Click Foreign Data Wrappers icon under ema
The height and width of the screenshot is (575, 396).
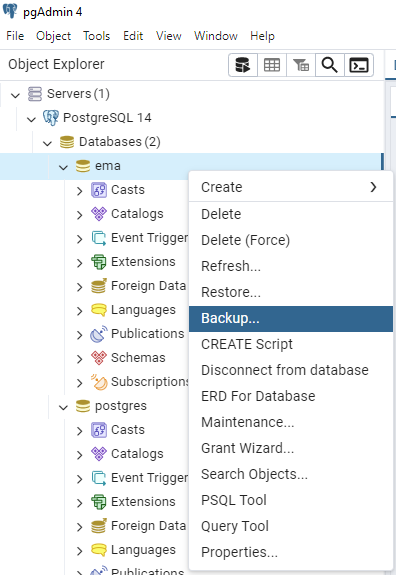(99, 286)
